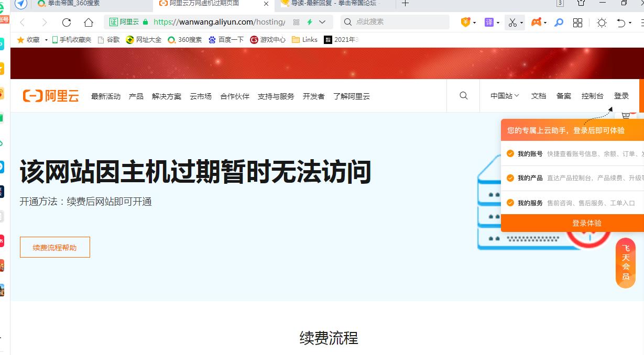The image size is (644, 355).
Task: Open the 了解阿里云 menu
Action: click(352, 96)
